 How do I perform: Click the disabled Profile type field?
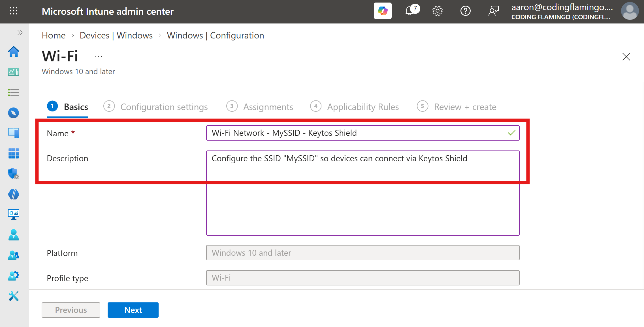tap(363, 278)
